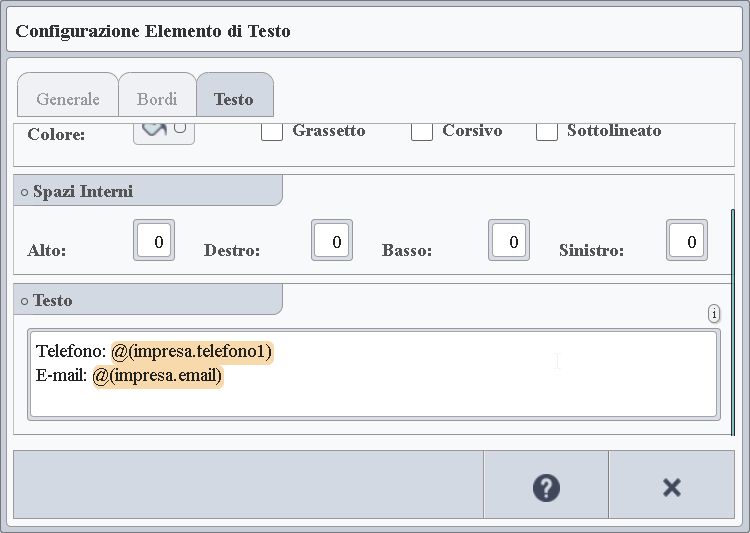Open the Colore color picker

pyautogui.click(x=164, y=133)
